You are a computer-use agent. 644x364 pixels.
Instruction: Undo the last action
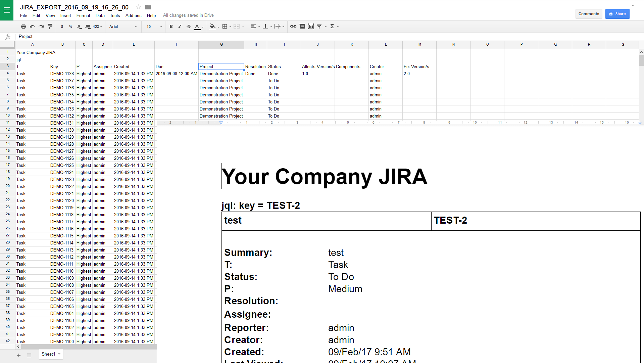click(x=32, y=27)
